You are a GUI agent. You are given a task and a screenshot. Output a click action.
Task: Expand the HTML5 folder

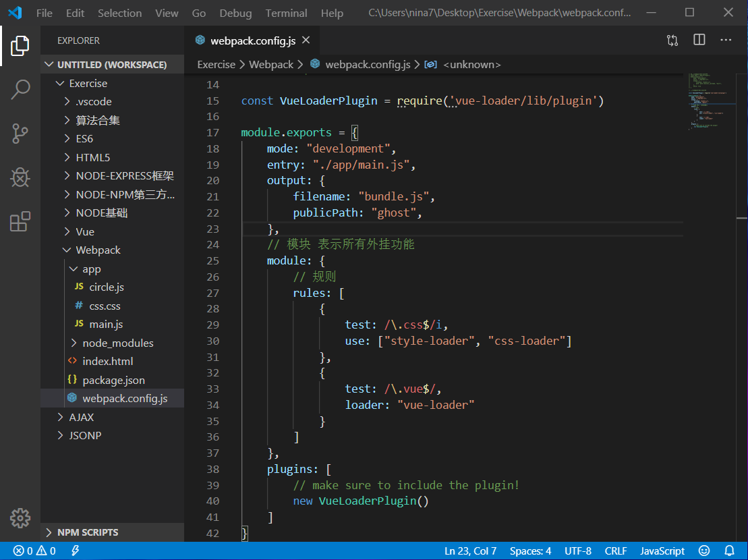click(x=112, y=157)
